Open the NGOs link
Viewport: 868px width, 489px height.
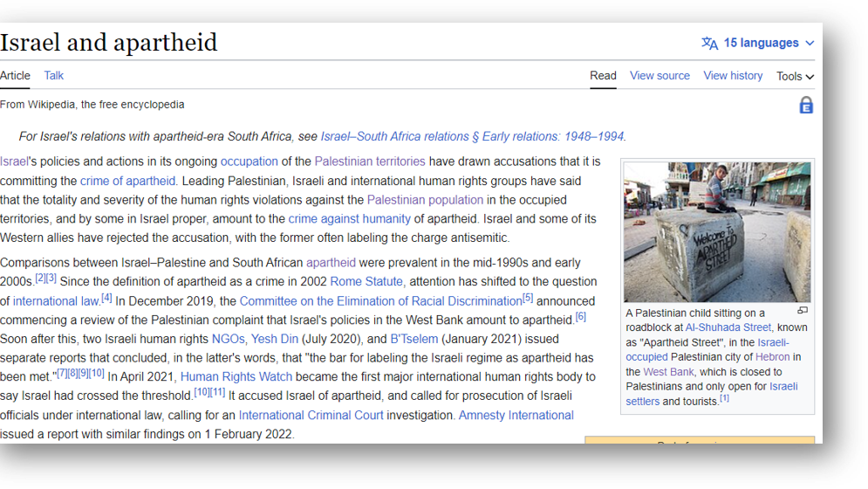228,339
